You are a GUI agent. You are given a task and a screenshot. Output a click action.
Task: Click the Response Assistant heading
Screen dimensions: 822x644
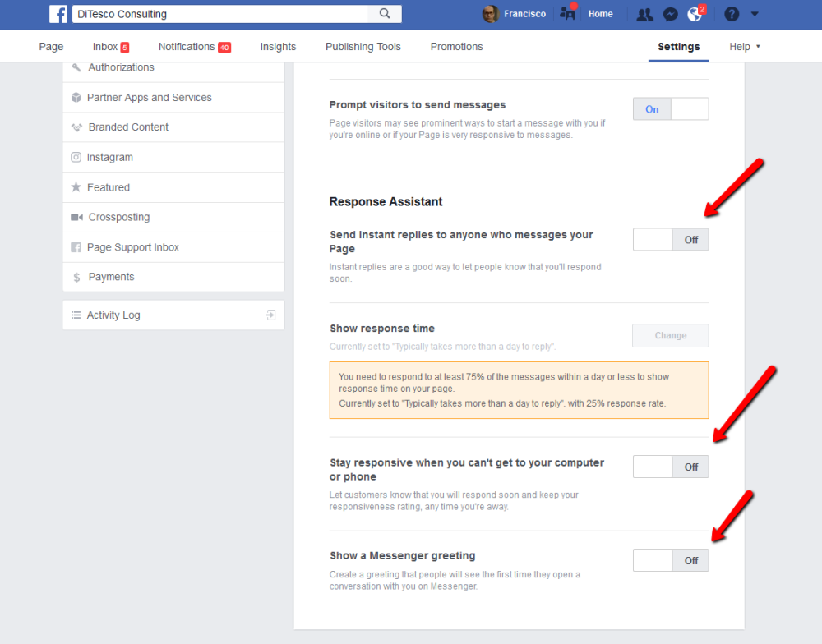[x=386, y=202]
